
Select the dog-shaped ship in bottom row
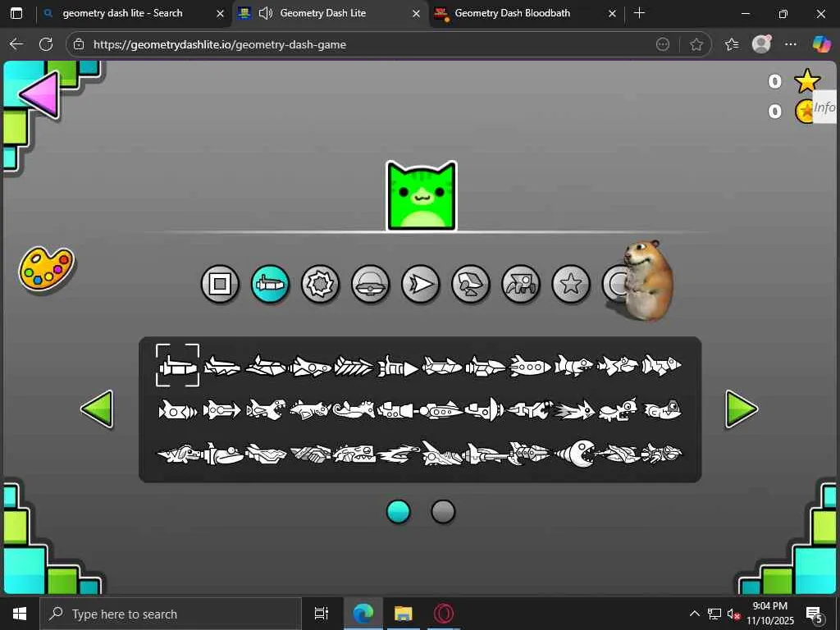point(179,454)
